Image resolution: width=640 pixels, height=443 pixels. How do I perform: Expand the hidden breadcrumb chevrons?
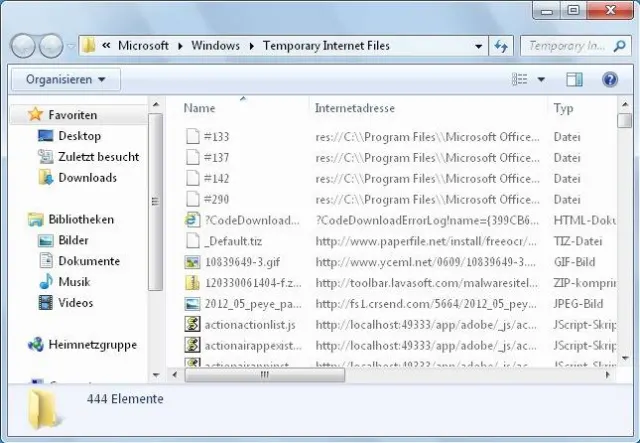tap(106, 46)
